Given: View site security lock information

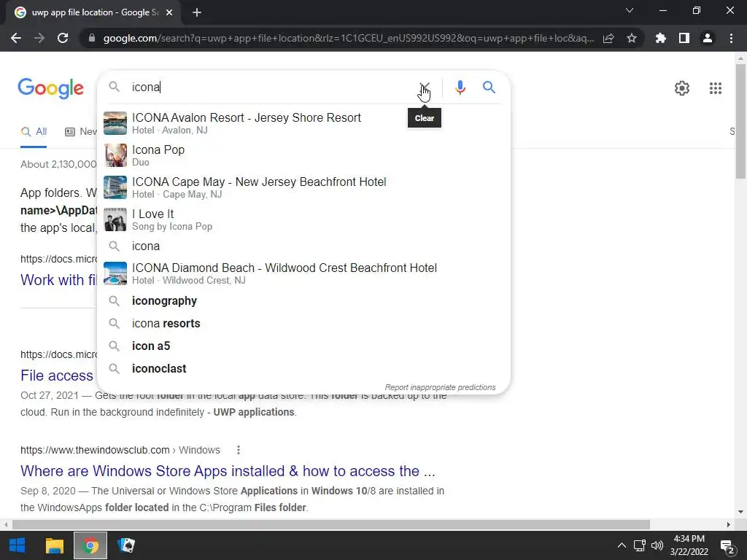Looking at the screenshot, I should click(x=92, y=38).
